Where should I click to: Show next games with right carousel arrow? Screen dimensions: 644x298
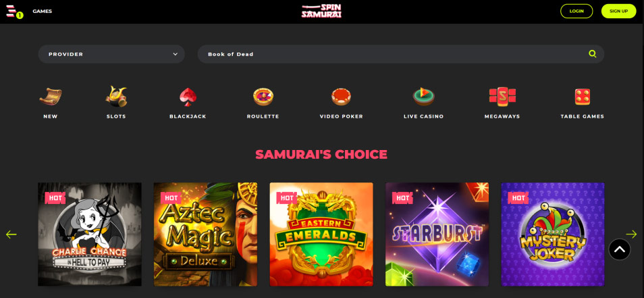[x=631, y=234]
